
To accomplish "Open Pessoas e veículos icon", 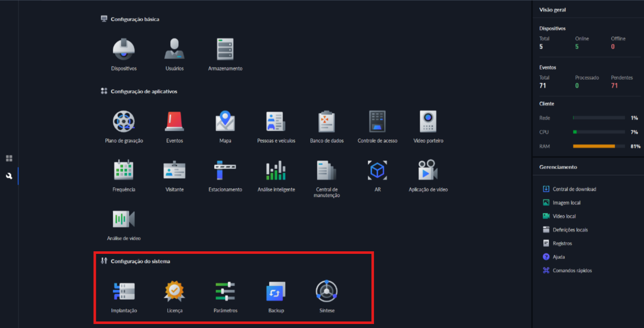I will (x=276, y=122).
